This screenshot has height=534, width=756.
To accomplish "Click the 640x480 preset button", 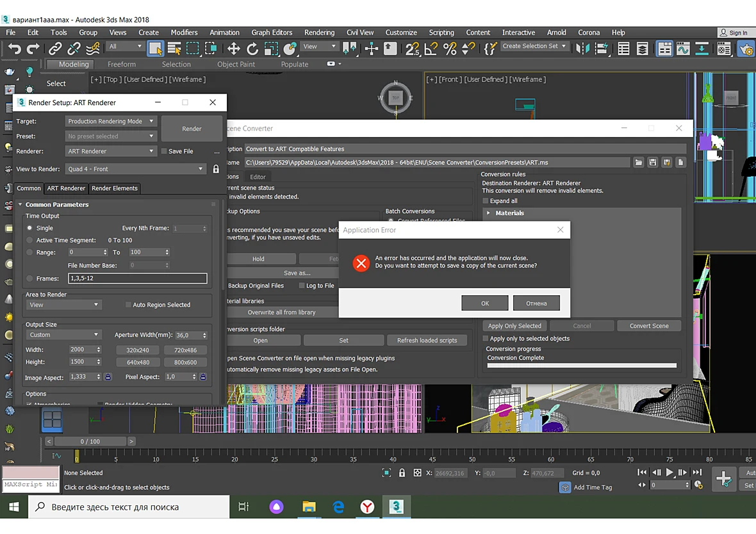I will coord(138,362).
